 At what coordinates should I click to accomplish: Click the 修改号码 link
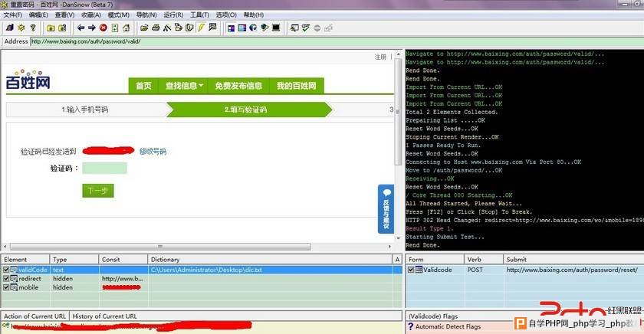point(153,152)
